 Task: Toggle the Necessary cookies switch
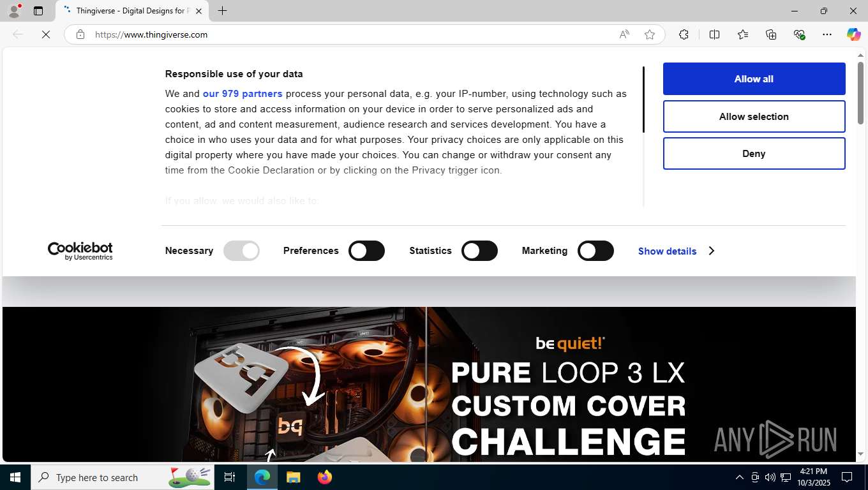point(241,251)
